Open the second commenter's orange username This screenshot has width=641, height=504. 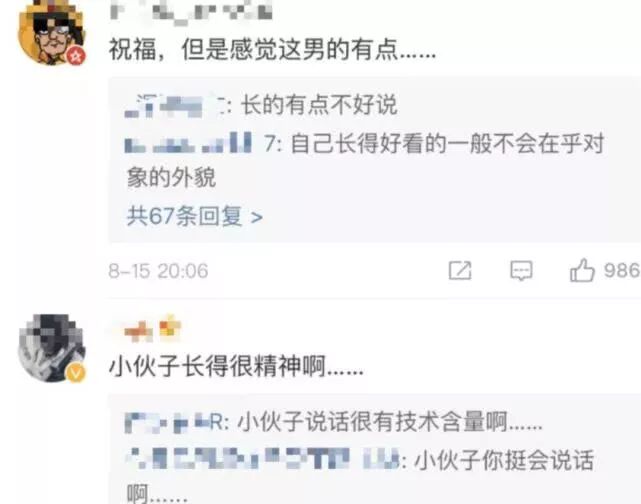click(152, 329)
